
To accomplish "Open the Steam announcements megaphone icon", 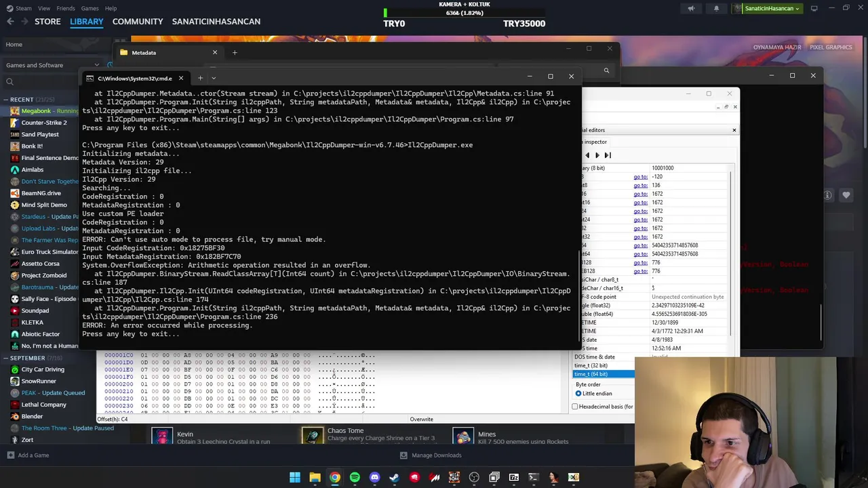I will [691, 8].
